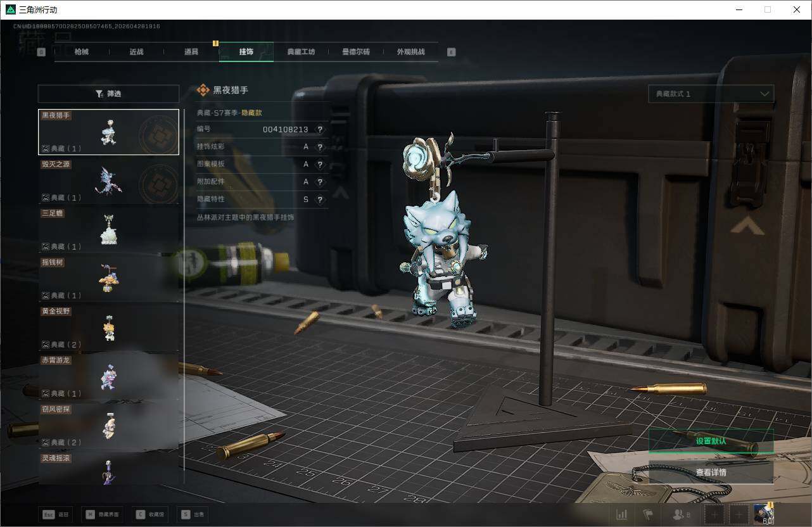The width and height of the screenshot is (812, 527).
Task: Click the 典藏 image icon under 窃风密探
Action: click(x=46, y=442)
